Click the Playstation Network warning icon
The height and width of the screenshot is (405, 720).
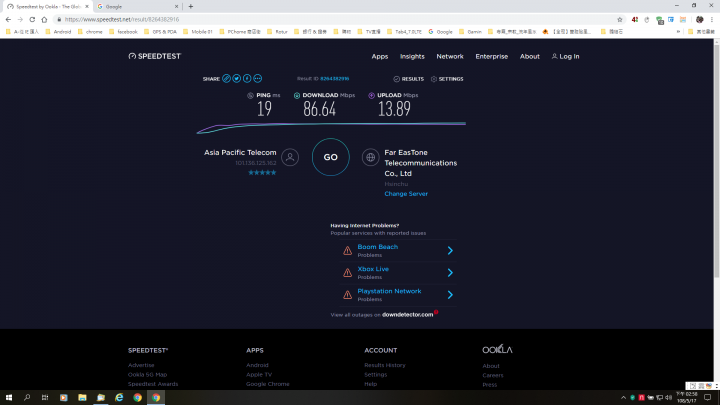[348, 295]
